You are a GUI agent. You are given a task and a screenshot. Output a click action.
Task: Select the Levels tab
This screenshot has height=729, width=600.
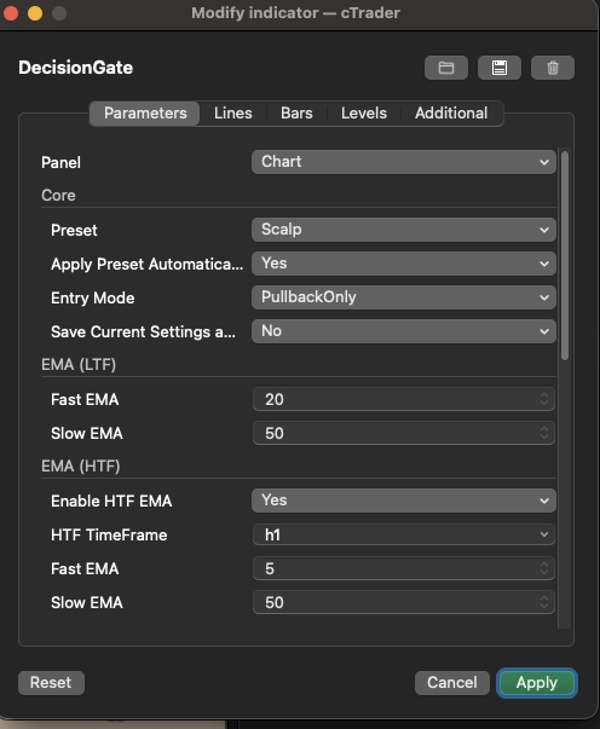click(x=363, y=113)
